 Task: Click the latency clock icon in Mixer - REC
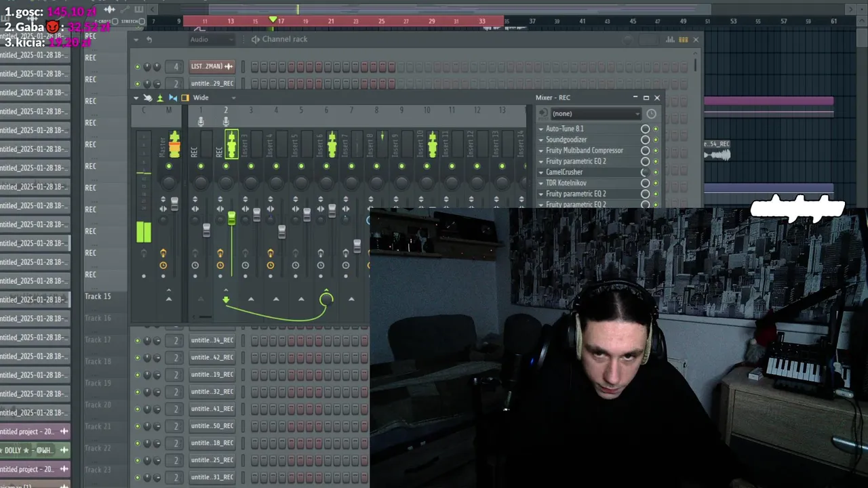[x=651, y=114]
